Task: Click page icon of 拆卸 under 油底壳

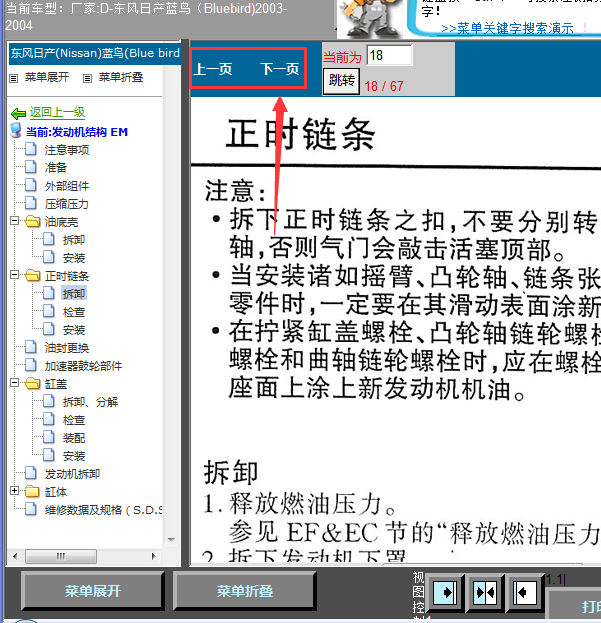Action: pyautogui.click(x=49, y=239)
